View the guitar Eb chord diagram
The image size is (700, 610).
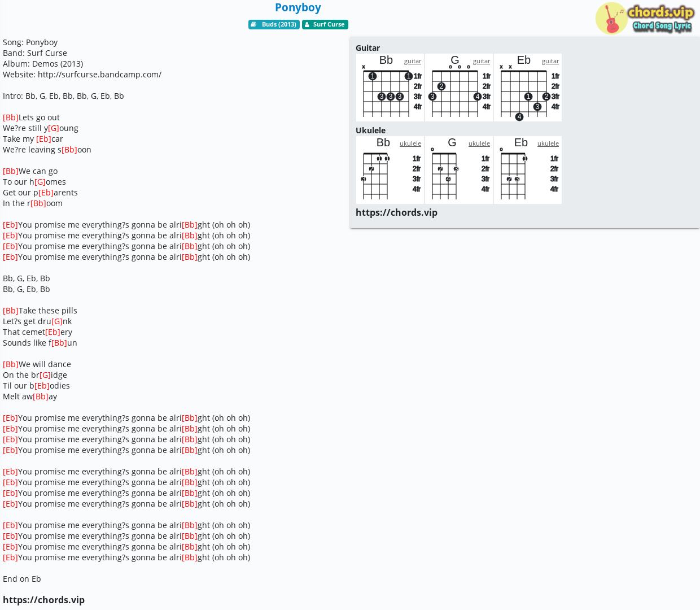coord(528,88)
